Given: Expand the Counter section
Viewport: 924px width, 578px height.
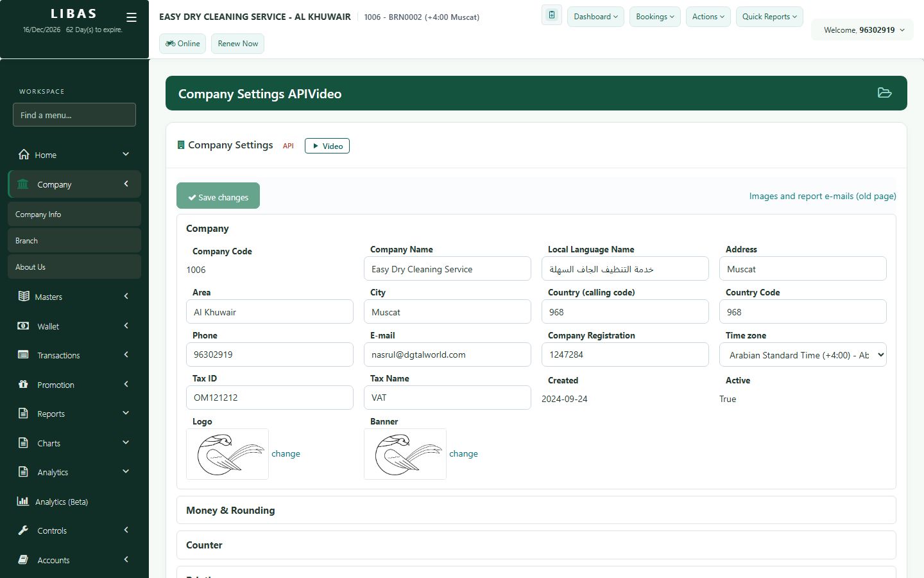Looking at the screenshot, I should point(536,545).
